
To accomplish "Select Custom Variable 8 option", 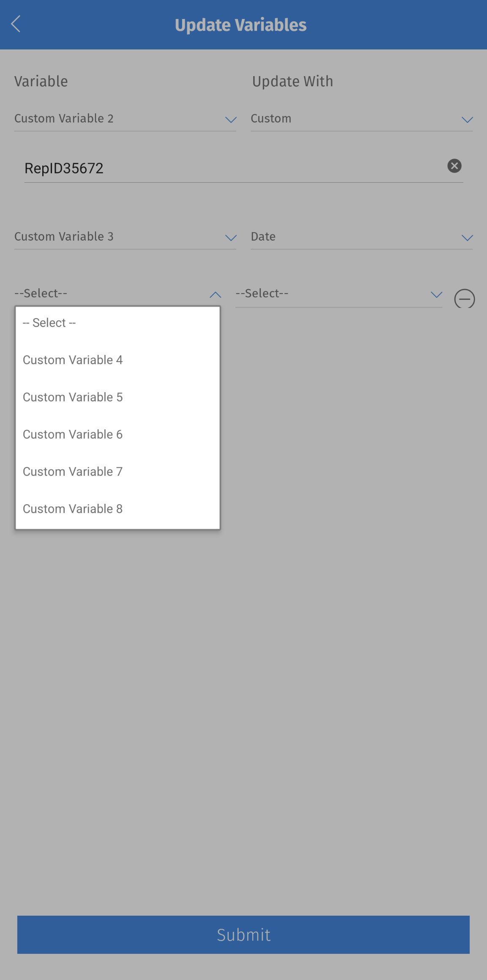I will (x=73, y=509).
